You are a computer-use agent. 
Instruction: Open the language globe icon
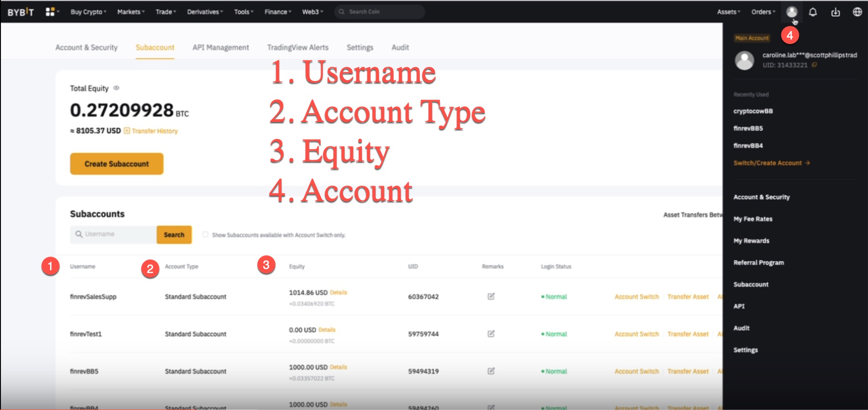tap(857, 12)
